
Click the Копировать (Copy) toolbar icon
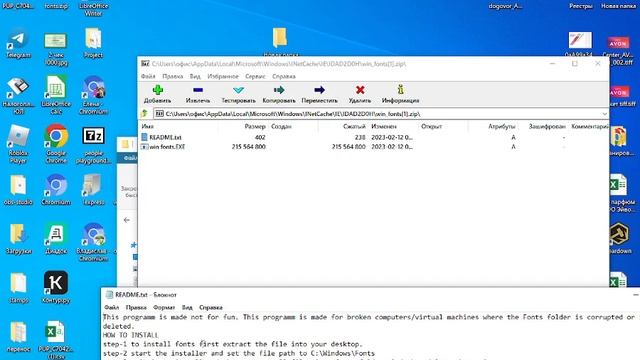(x=279, y=90)
